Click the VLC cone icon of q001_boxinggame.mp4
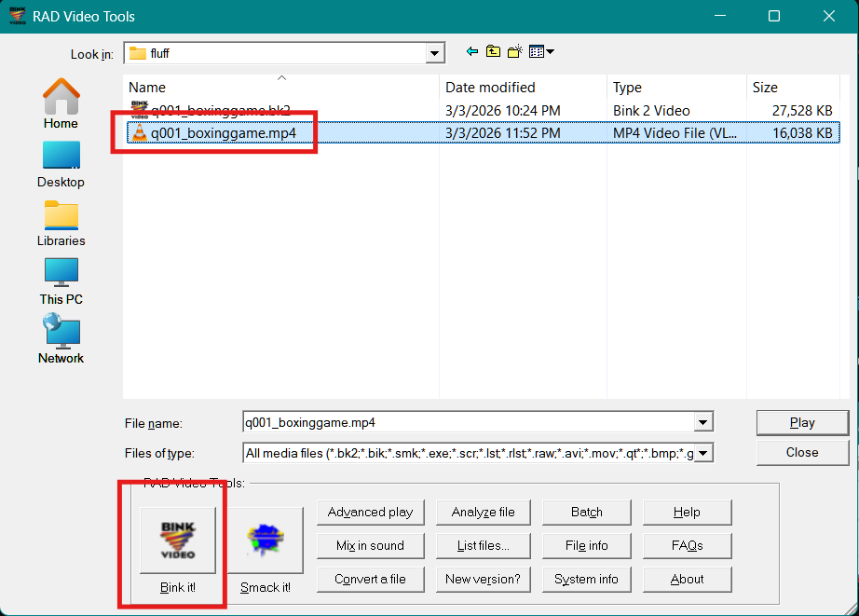This screenshot has width=859, height=616. point(140,132)
